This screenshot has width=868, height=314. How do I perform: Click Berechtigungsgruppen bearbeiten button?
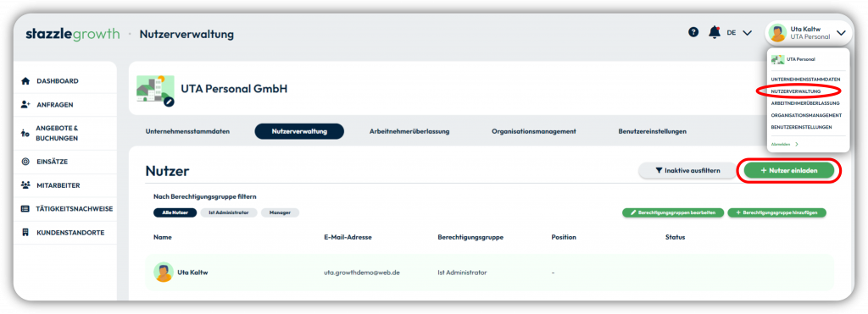673,212
